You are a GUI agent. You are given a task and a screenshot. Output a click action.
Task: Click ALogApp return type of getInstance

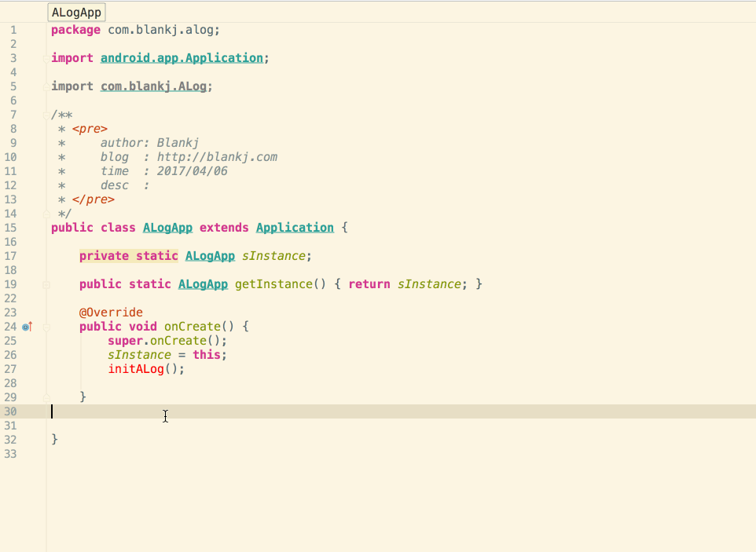point(203,284)
